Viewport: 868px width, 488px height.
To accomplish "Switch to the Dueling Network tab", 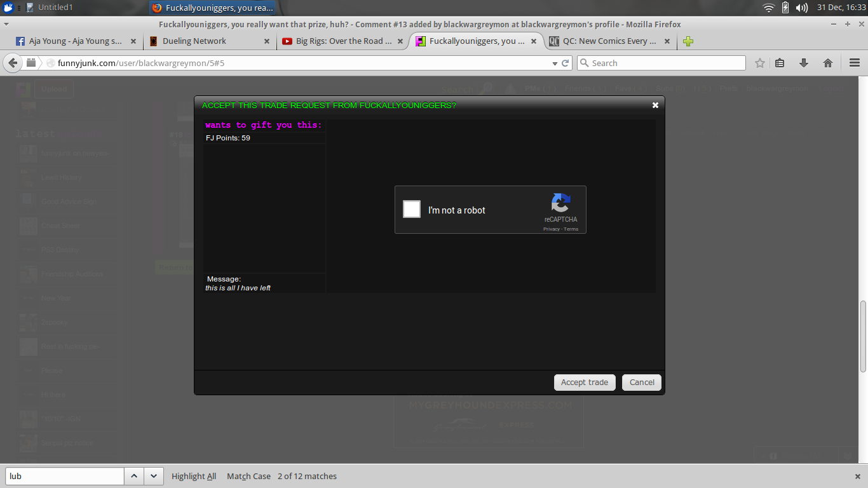I will (x=194, y=41).
